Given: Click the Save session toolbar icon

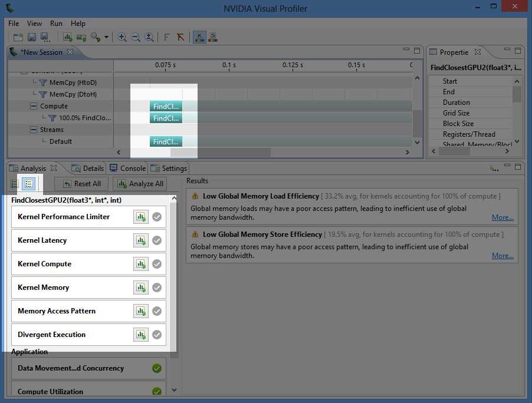Looking at the screenshot, I should 31,37.
